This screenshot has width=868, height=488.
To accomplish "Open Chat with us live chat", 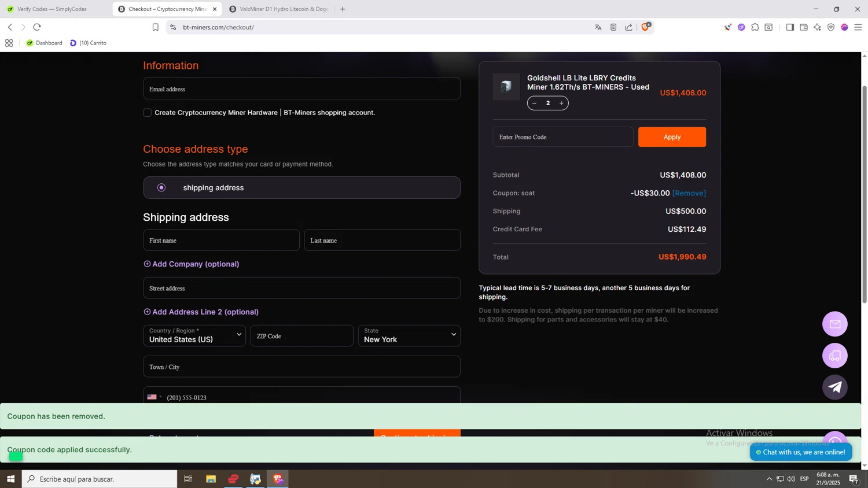I will [x=801, y=452].
